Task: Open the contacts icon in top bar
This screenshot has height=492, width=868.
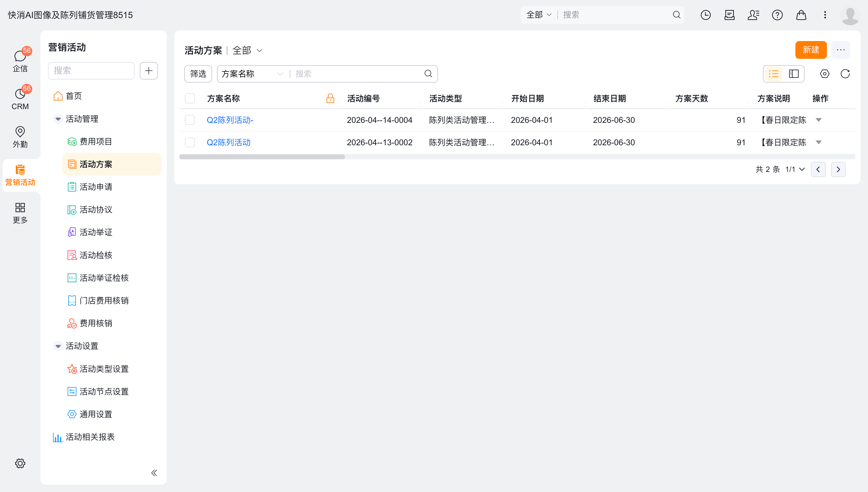Action: (x=753, y=15)
